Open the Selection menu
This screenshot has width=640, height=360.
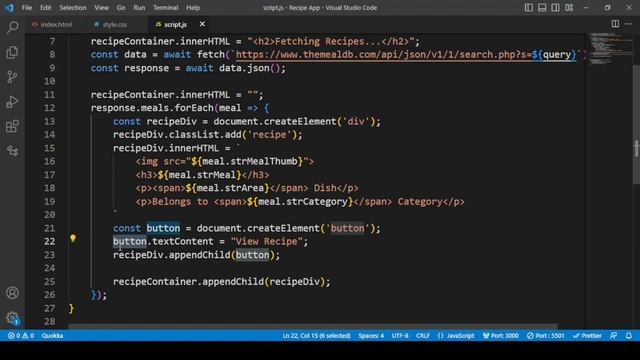click(73, 7)
